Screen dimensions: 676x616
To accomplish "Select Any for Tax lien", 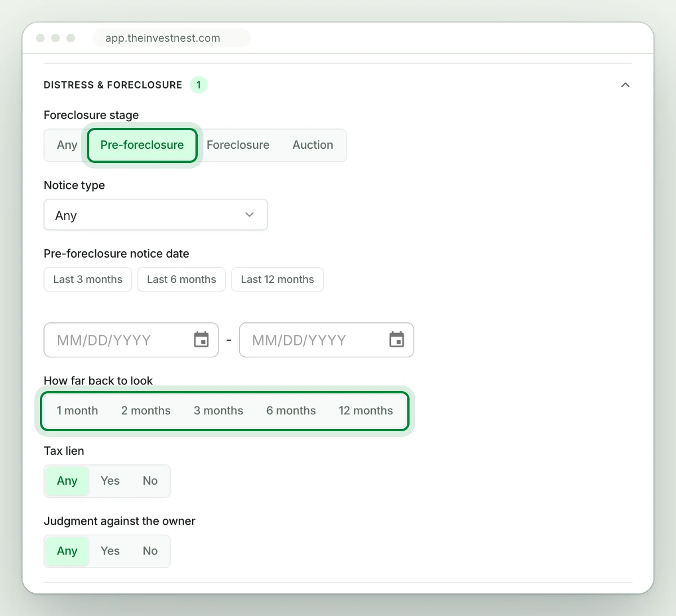I will tap(67, 481).
